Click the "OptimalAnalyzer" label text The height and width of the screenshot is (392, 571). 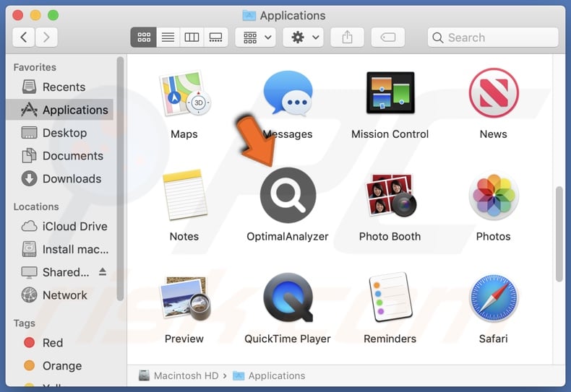pos(288,236)
